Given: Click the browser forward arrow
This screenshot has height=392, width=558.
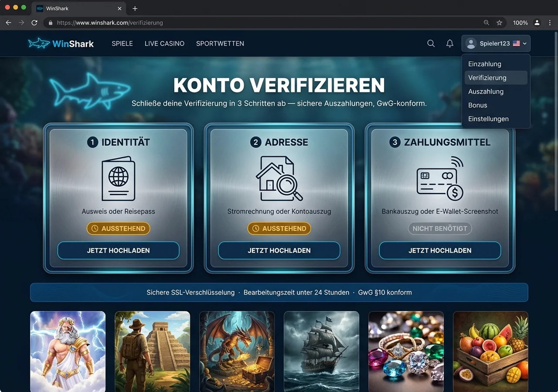Looking at the screenshot, I should (x=21, y=23).
